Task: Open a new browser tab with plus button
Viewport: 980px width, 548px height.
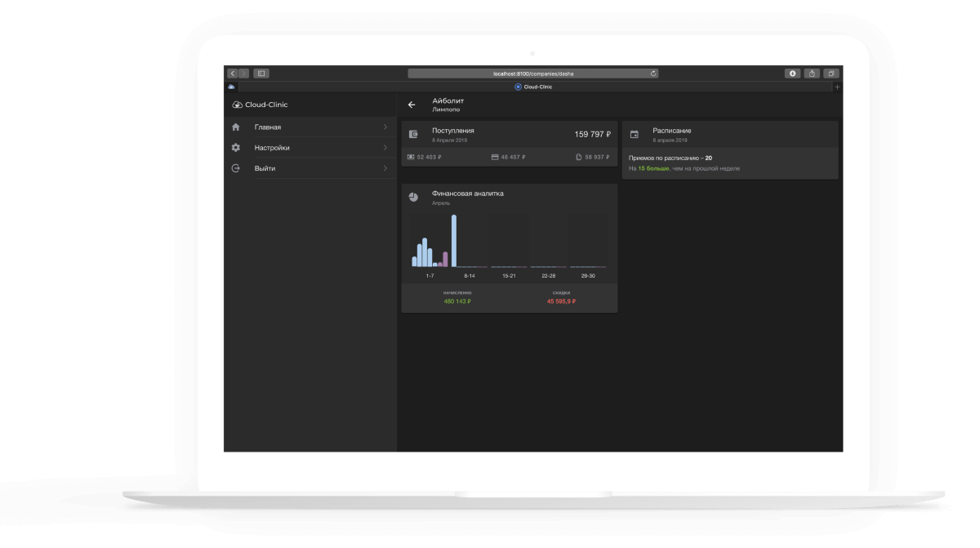Action: tap(836, 87)
